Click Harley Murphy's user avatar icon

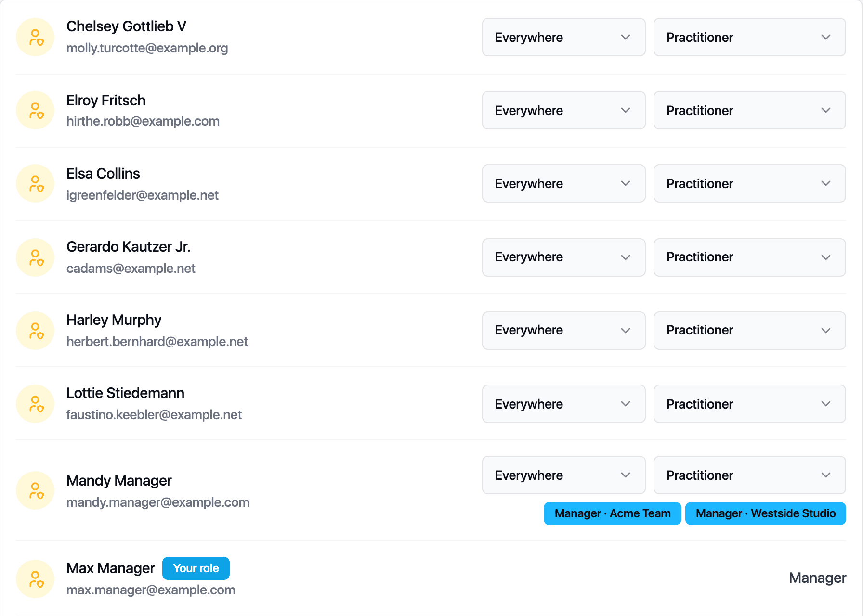pyautogui.click(x=35, y=331)
